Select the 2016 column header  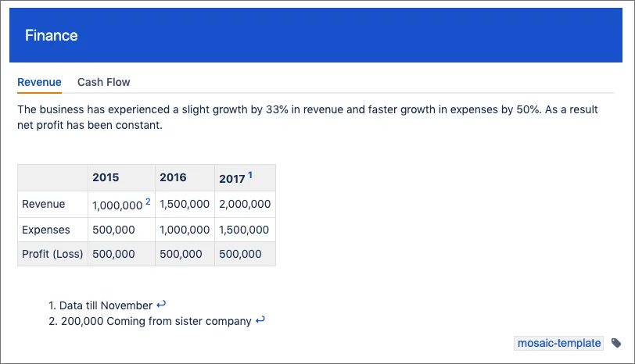185,177
